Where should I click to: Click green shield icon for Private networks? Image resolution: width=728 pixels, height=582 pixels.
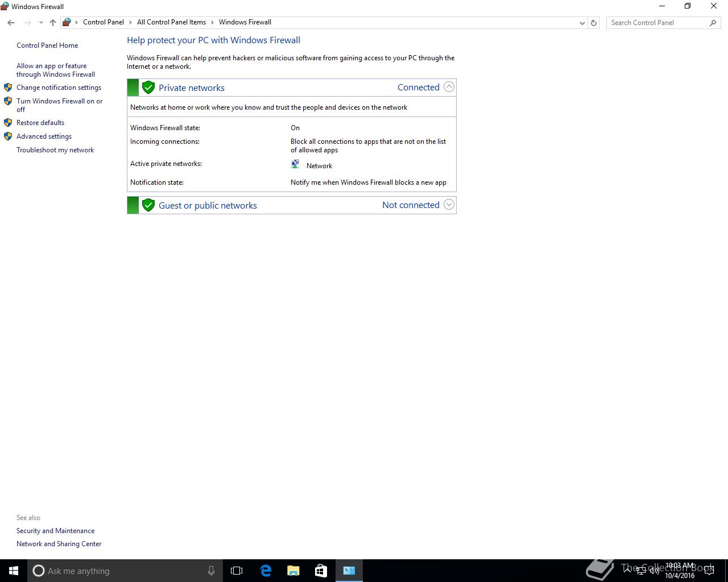click(148, 88)
